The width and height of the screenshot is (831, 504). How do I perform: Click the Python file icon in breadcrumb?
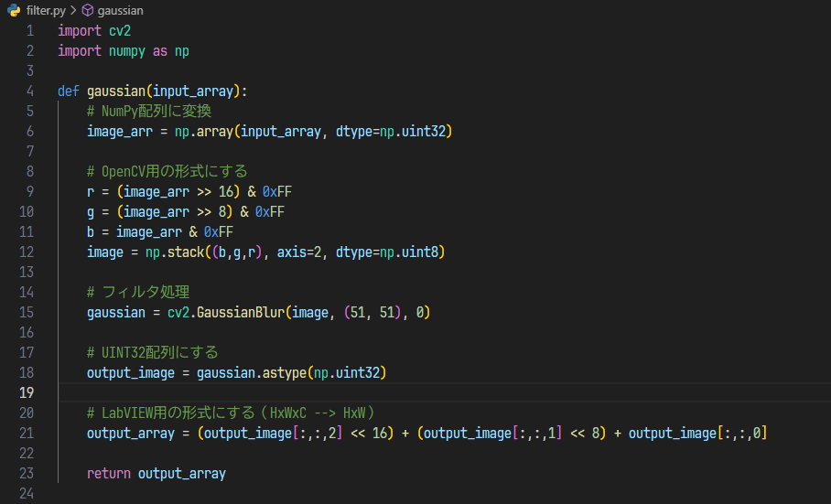pos(14,10)
